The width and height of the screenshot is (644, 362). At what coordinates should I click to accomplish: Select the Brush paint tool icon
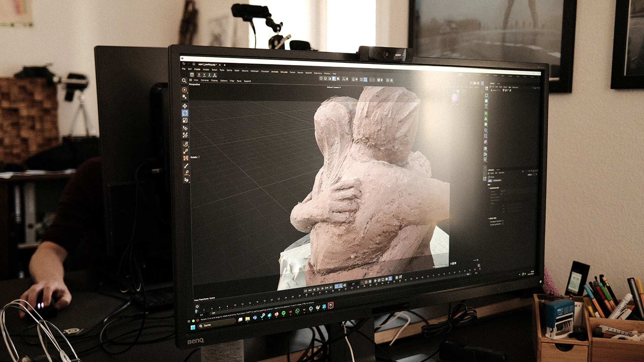click(186, 166)
